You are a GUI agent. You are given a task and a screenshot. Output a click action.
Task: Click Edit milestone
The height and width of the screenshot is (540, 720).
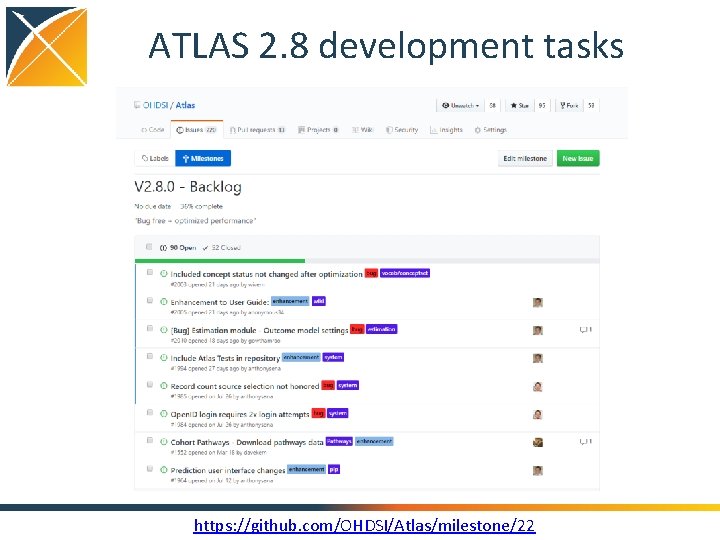[x=525, y=158]
